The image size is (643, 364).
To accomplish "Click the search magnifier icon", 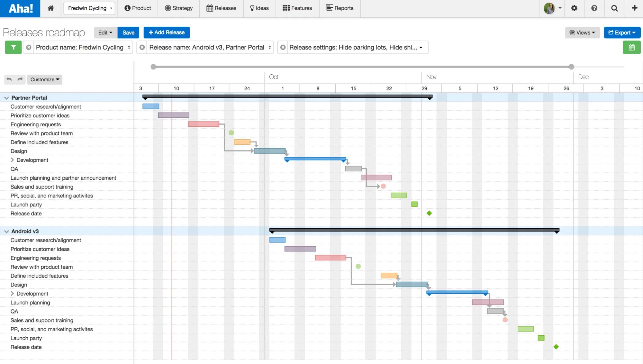I will pos(614,7).
